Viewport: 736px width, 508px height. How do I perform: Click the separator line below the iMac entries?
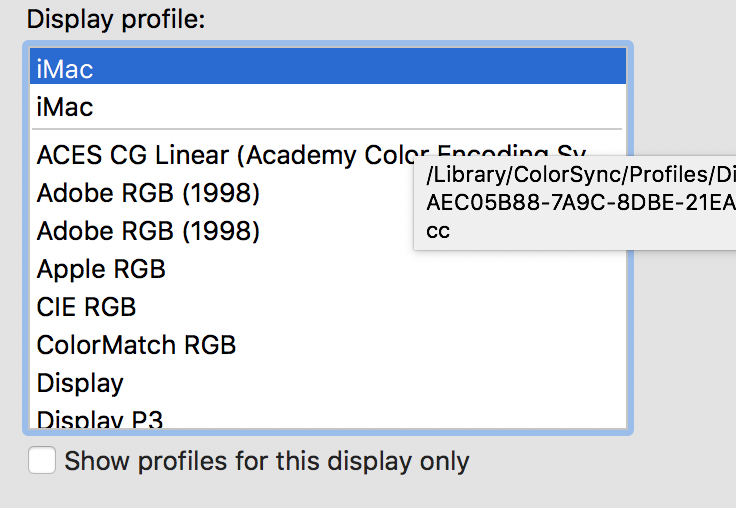[x=328, y=129]
